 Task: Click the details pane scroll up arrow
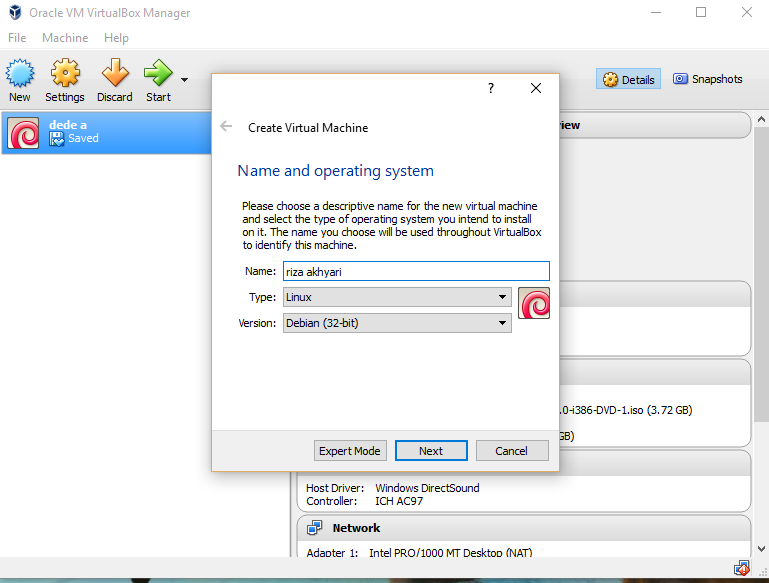[x=761, y=119]
